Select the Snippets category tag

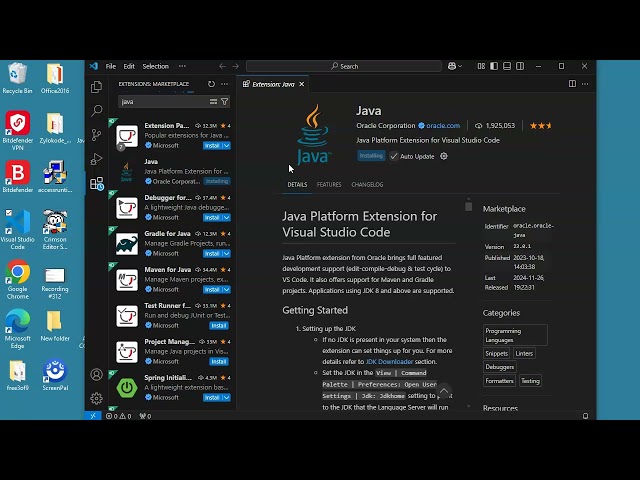496,353
